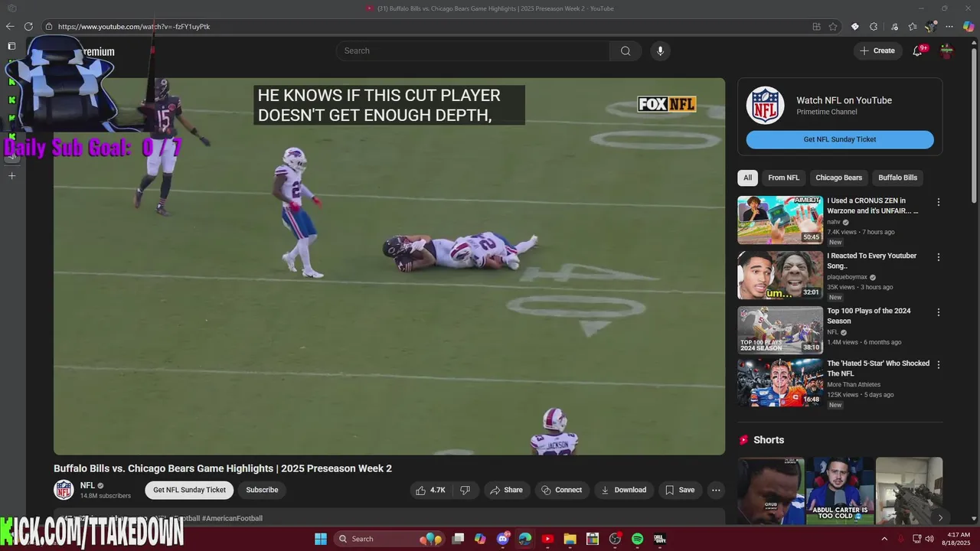Viewport: 980px width, 551px height.
Task: Click the YouTube search field
Action: pos(473,51)
